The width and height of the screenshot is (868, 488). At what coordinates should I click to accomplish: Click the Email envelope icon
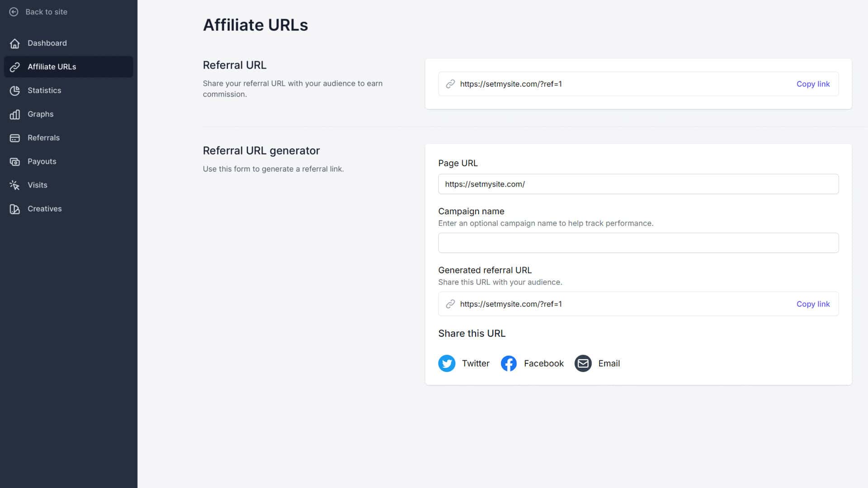click(x=583, y=363)
